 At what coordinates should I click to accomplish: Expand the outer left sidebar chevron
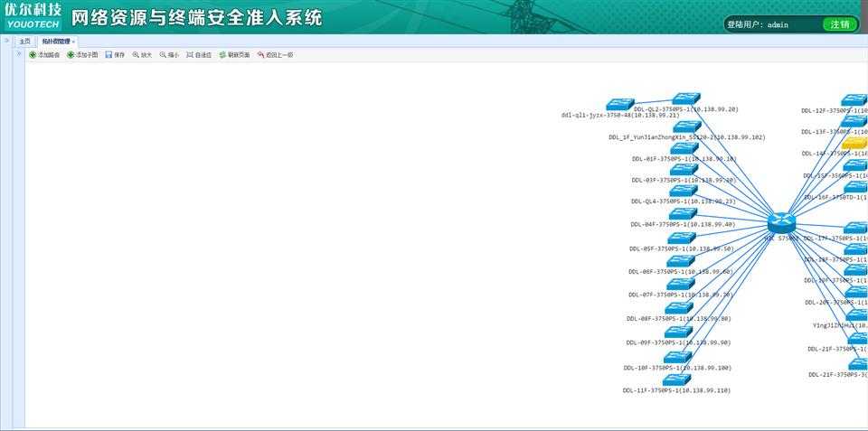pos(6,41)
